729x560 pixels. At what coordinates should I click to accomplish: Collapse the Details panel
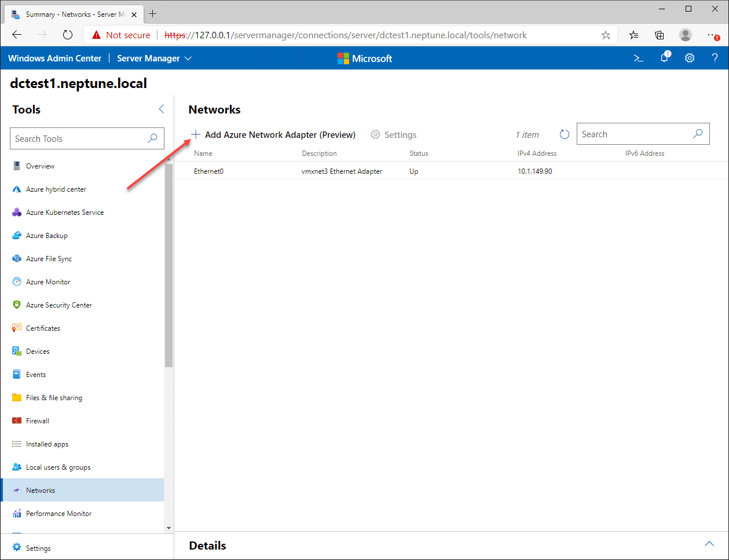coord(709,544)
